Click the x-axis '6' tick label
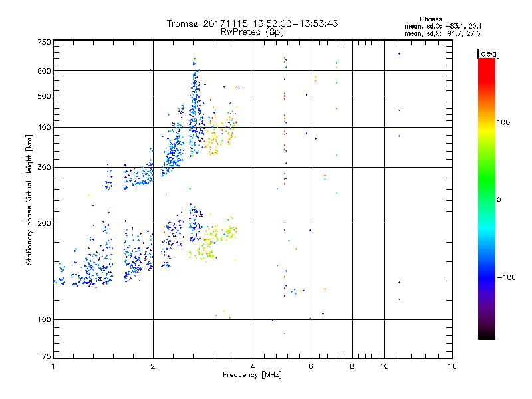Screen dimensions: 532x399 click(x=311, y=366)
